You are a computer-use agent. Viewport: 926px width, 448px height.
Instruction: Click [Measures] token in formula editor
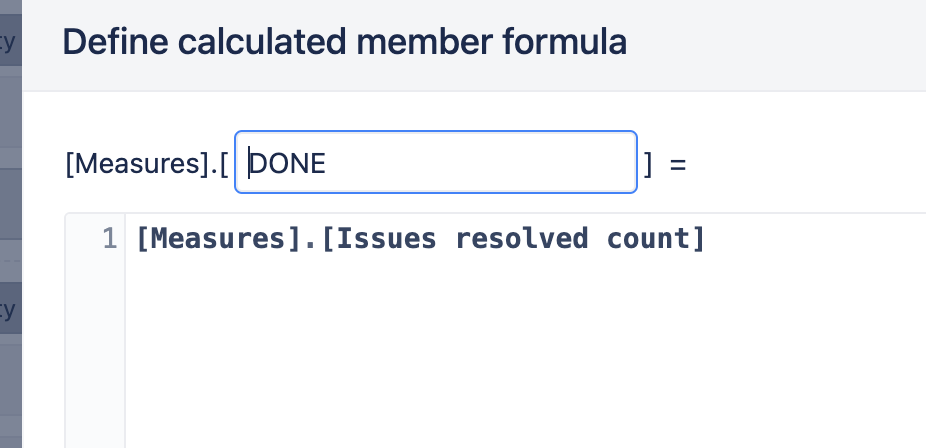tap(220, 238)
